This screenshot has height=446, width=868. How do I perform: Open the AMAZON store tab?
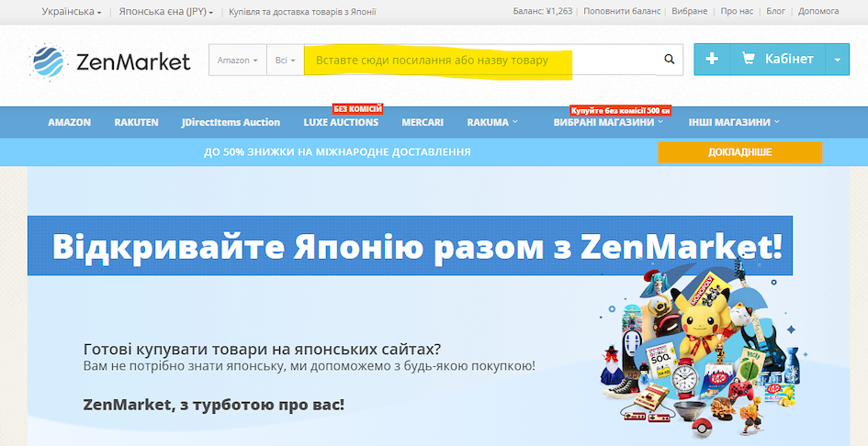coord(69,122)
